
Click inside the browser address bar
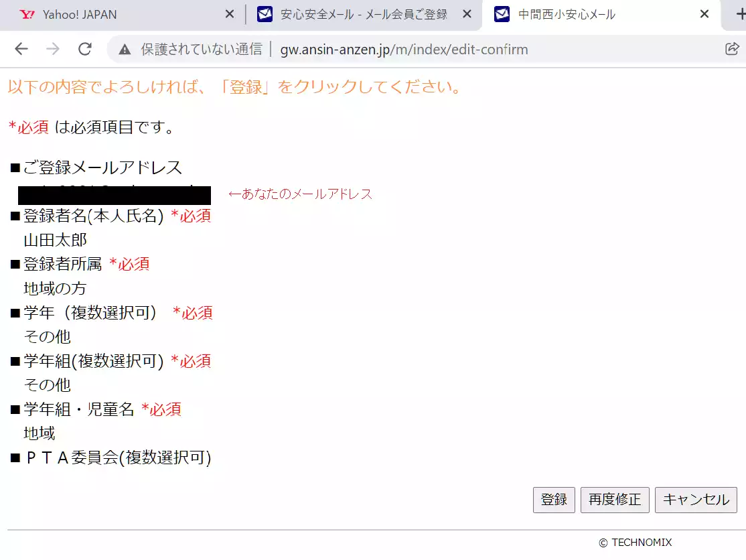(402, 50)
